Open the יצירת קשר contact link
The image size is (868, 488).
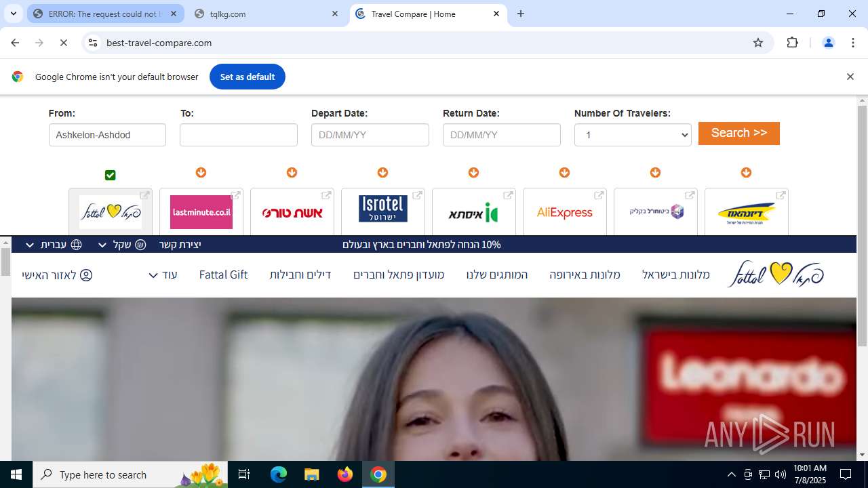[x=180, y=245]
